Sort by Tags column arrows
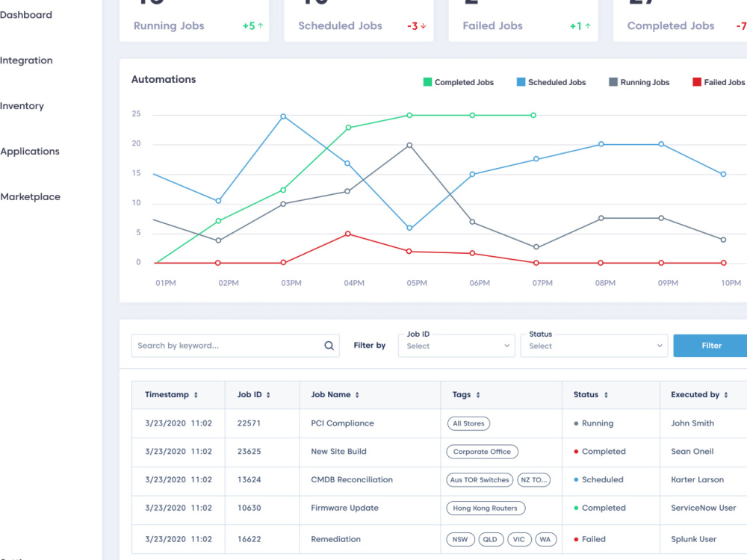 click(x=478, y=395)
